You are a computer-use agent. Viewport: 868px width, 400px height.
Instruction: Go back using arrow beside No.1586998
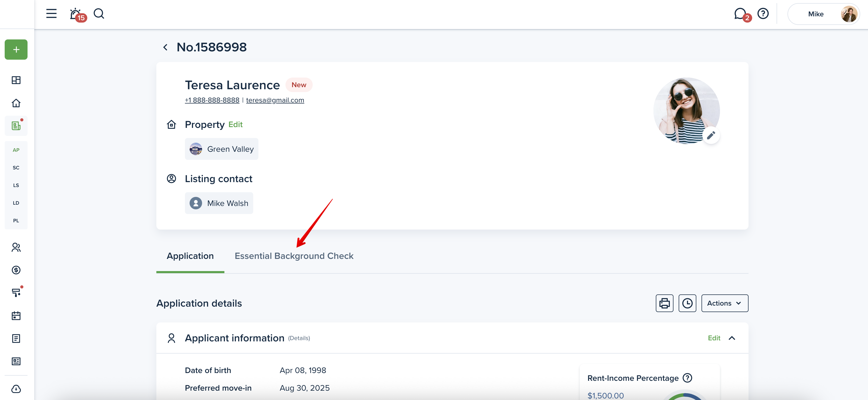point(165,47)
